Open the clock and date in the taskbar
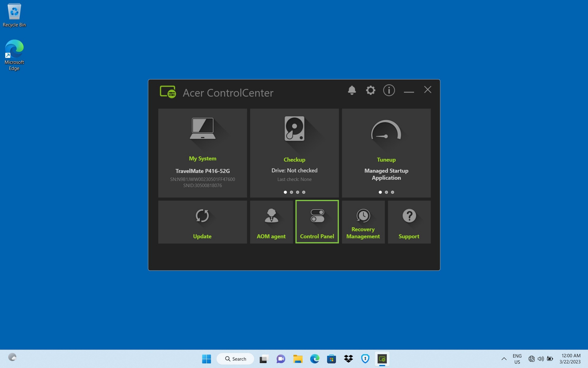 tap(570, 359)
